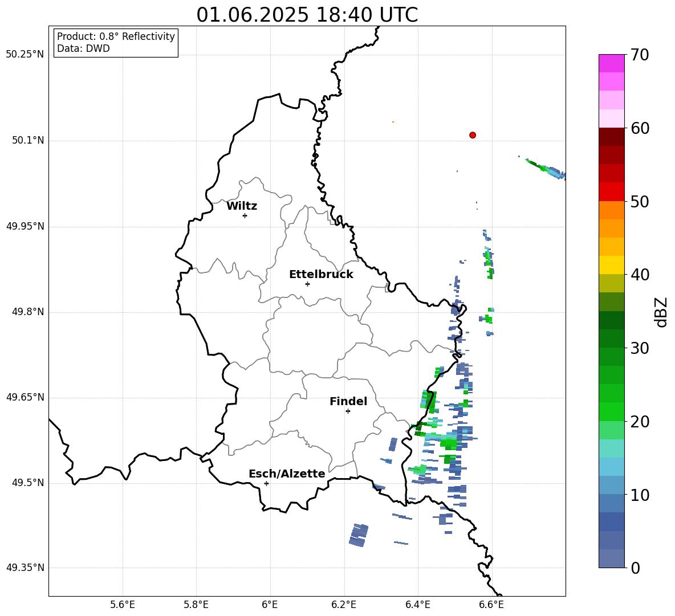Click the 49.65°N latitude label
Image resolution: width=675 pixels, height=616 pixels.
coord(25,397)
